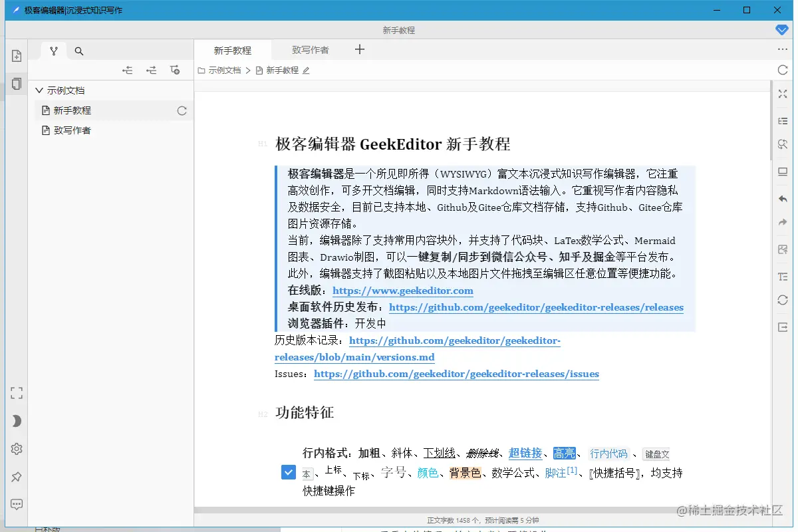Toggle the blue checkbox beside 行内格式
Screen dimensions: 798x532
coord(288,472)
